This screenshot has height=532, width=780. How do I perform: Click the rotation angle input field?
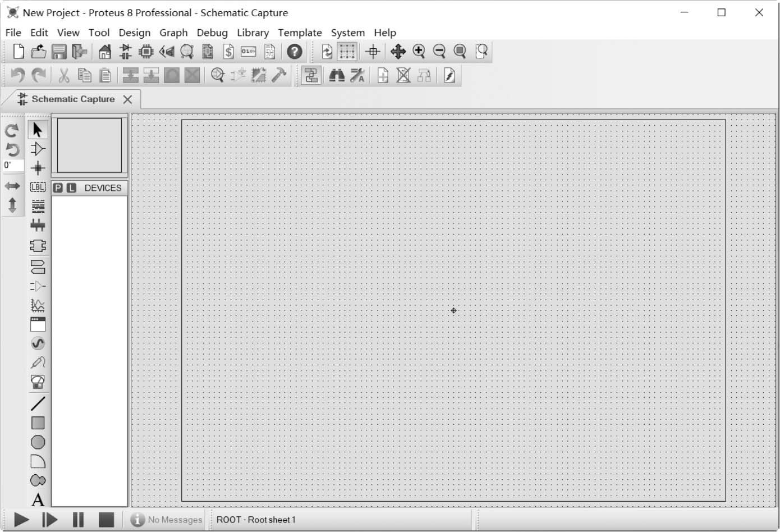tap(13, 166)
